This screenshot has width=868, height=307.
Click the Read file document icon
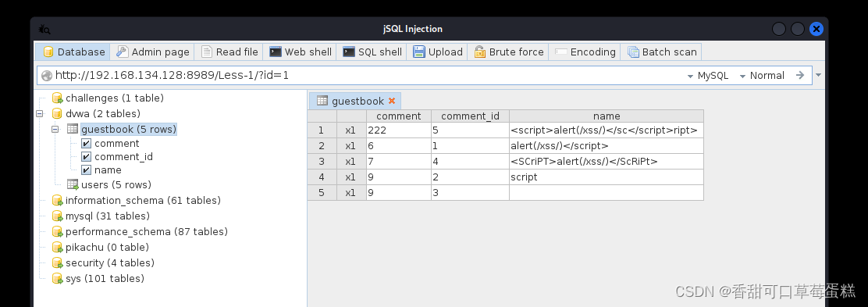(207, 52)
